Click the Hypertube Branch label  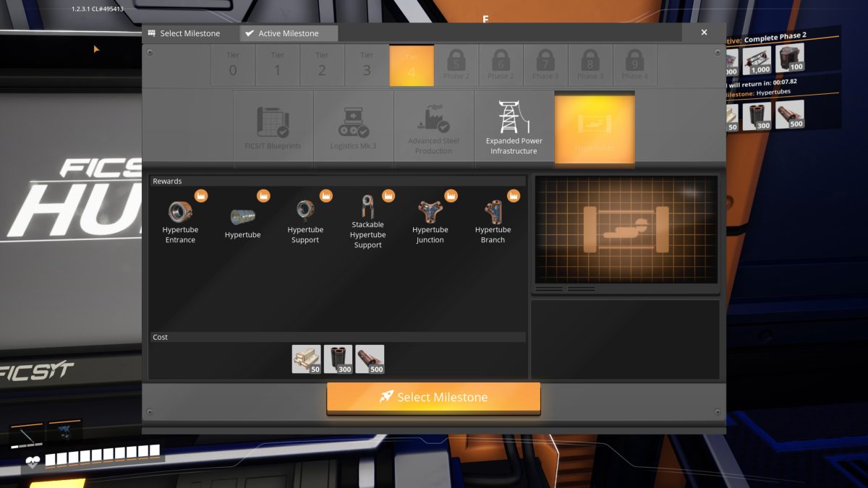pos(493,235)
